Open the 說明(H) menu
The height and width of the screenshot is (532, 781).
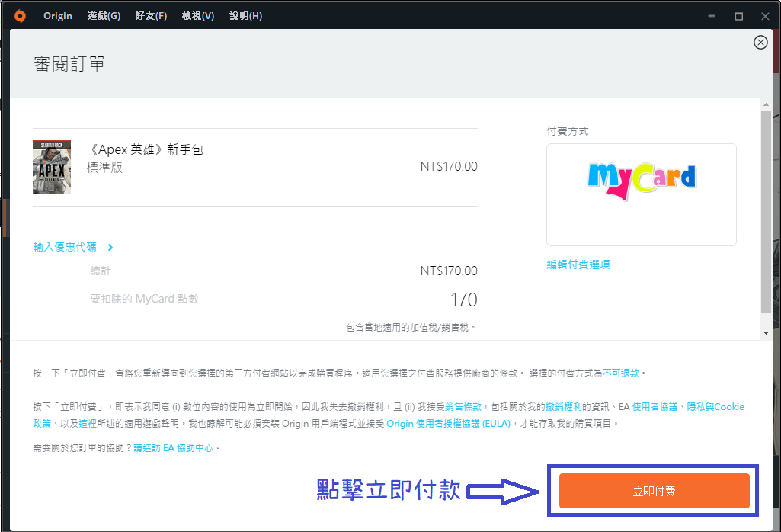pyautogui.click(x=245, y=16)
